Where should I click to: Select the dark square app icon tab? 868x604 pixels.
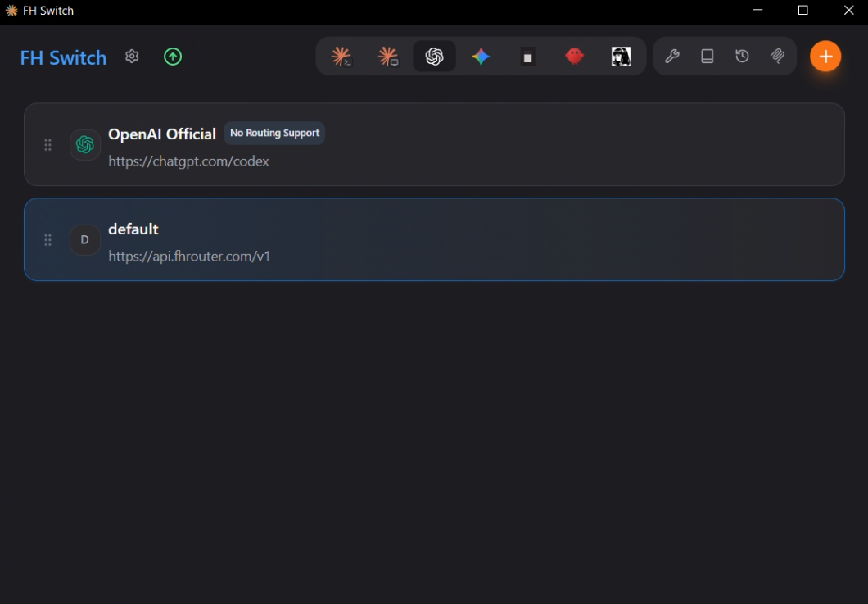pos(527,57)
